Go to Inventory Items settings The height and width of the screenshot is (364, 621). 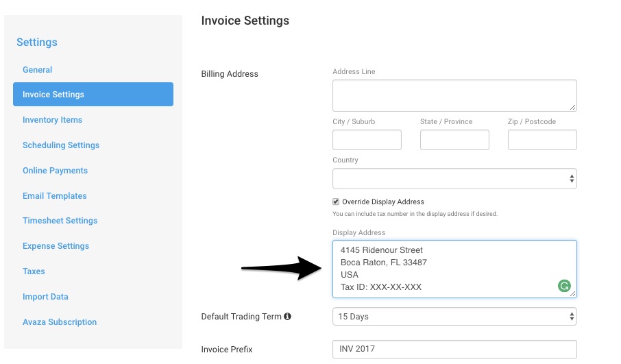coord(52,119)
